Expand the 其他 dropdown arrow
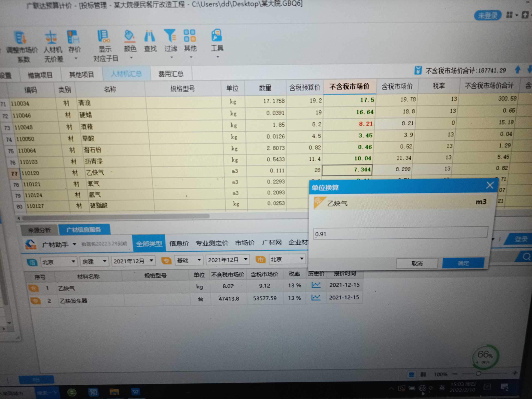532x399 pixels. pos(191,57)
